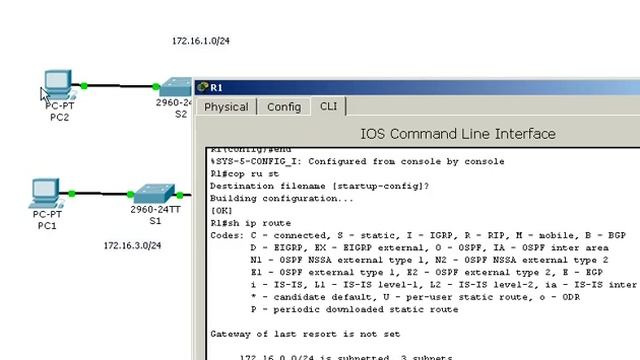Click the green link light beside PC1
Image resolution: width=640 pixels, height=360 pixels.
coord(72,193)
